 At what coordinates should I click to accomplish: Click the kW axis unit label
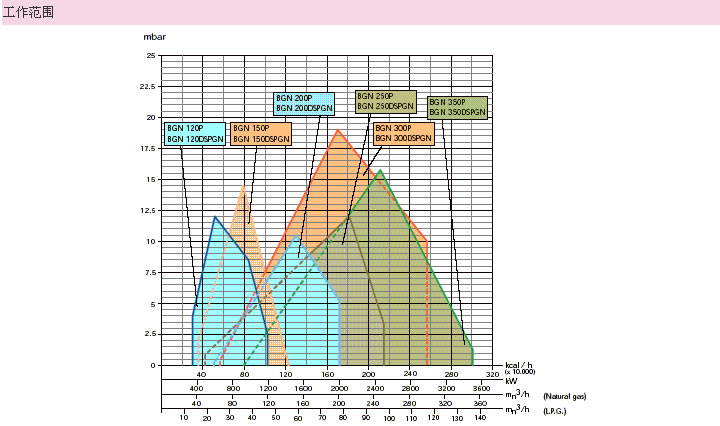[x=511, y=381]
